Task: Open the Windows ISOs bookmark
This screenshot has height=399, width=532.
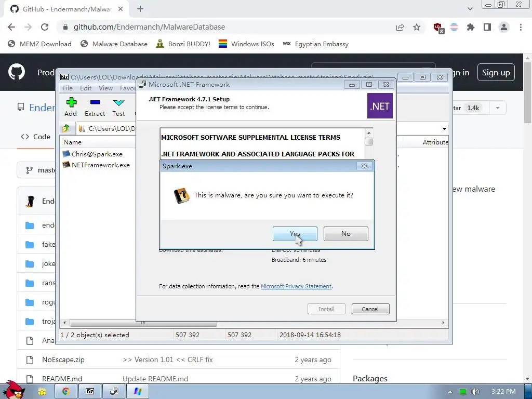Action: pos(246,44)
